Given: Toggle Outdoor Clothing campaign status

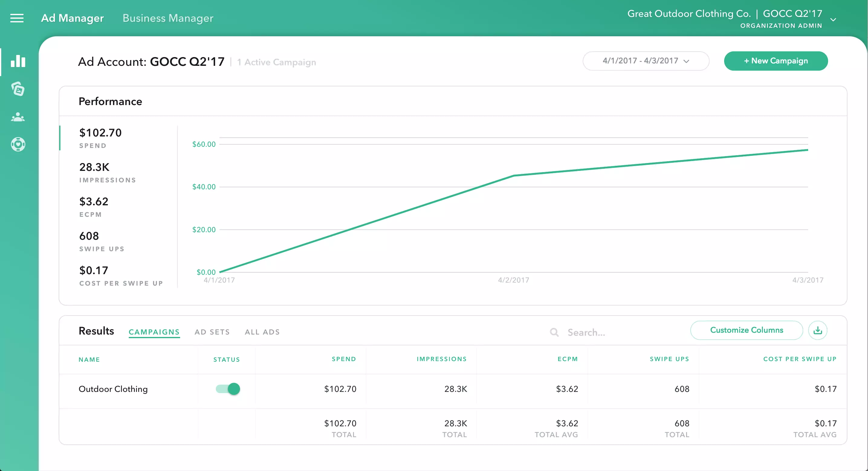Looking at the screenshot, I should (228, 389).
